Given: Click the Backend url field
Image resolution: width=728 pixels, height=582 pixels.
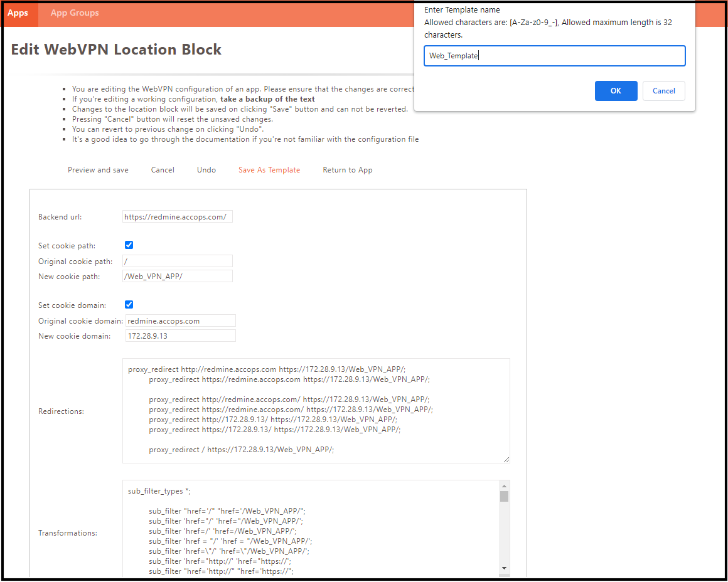Looking at the screenshot, I should [177, 216].
